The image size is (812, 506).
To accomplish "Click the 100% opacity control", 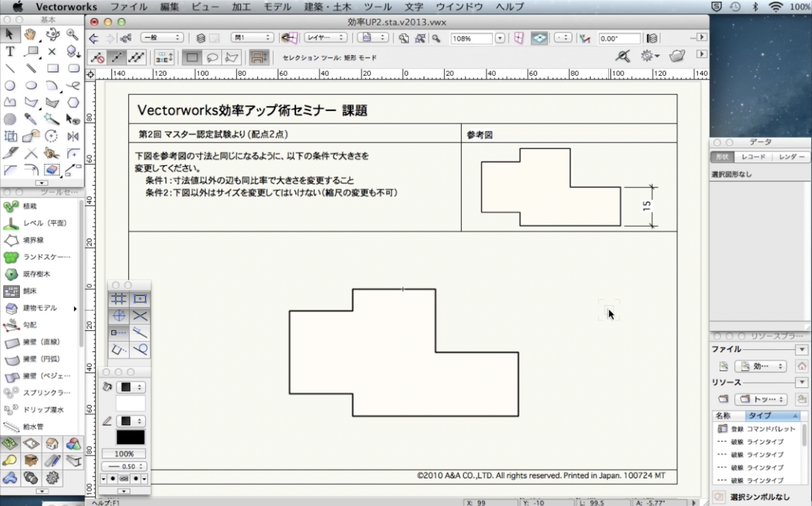I will tap(124, 454).
